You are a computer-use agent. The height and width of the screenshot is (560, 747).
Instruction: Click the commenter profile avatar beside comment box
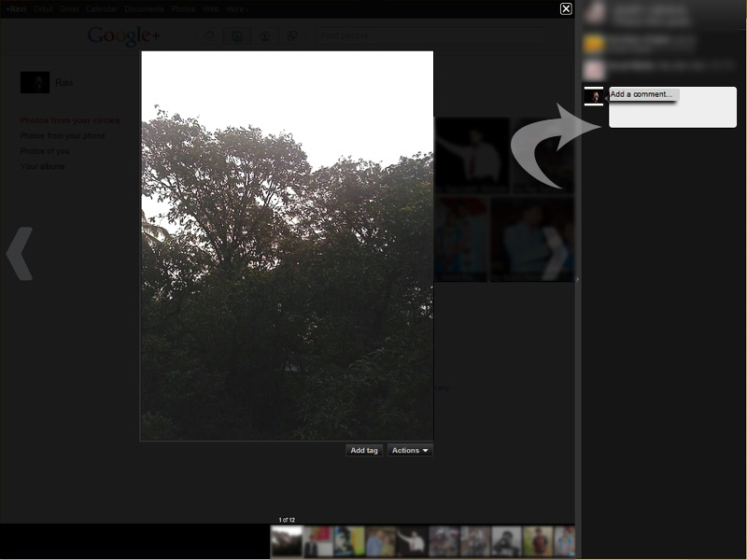(x=593, y=96)
